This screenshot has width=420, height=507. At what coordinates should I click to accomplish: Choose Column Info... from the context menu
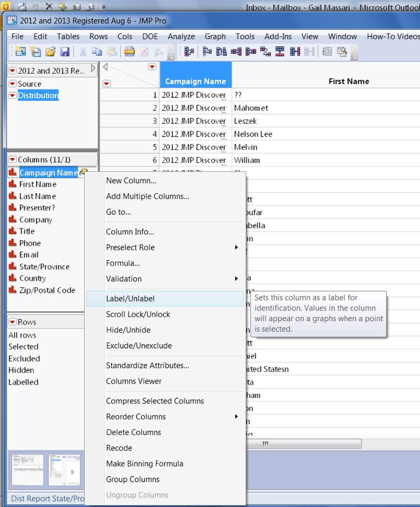[x=165, y=231]
